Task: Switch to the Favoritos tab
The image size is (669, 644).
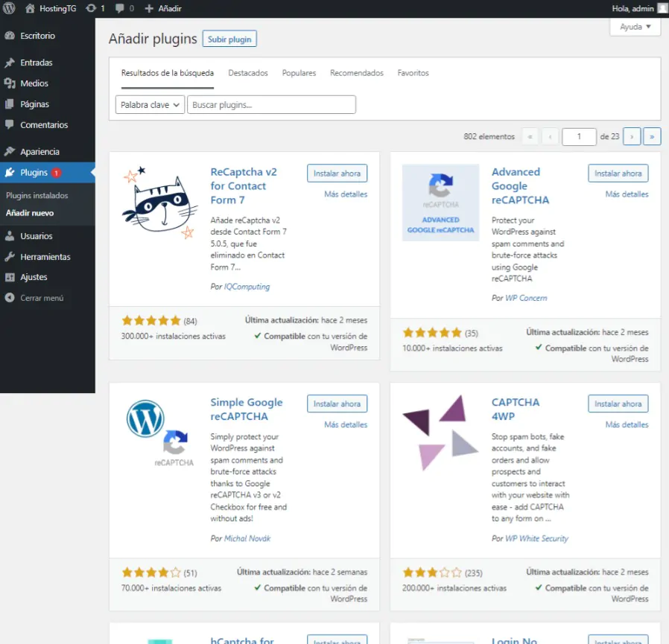Action: tap(413, 73)
